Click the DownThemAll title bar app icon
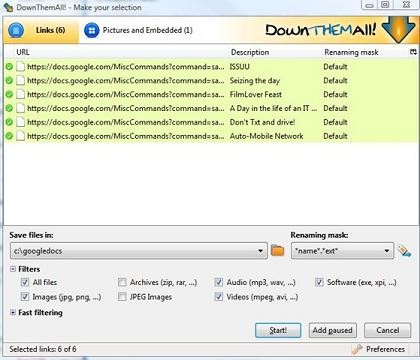The width and height of the screenshot is (420, 360). point(8,7)
